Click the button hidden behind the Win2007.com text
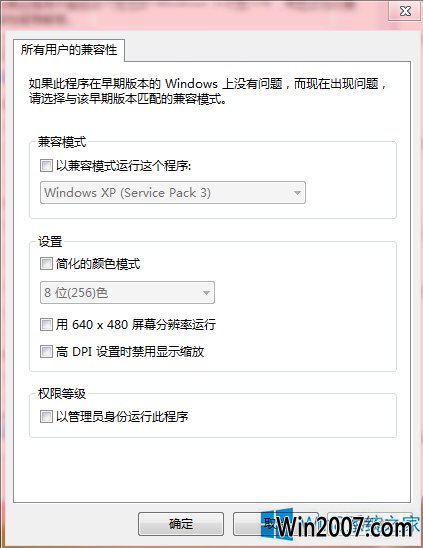Image resolution: width=423 pixels, height=548 pixels. click(371, 524)
